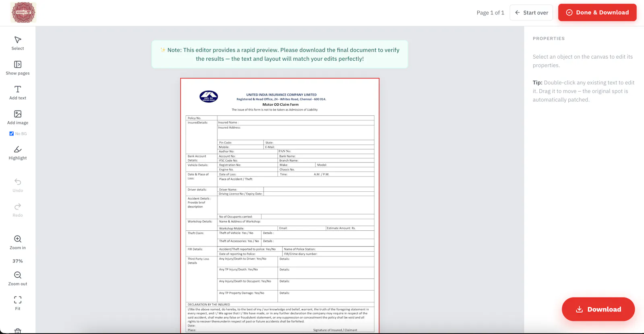Activate the Highlight tool
644x334 pixels.
click(18, 153)
